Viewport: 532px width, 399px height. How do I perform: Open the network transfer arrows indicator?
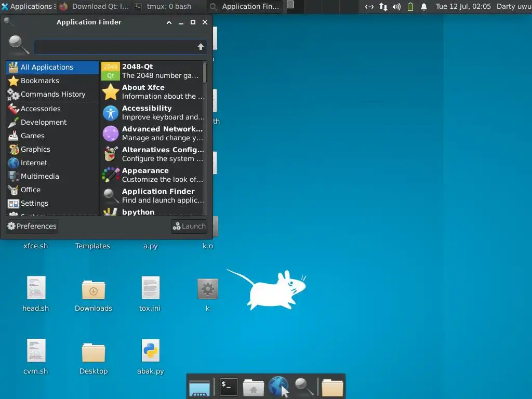click(x=383, y=7)
